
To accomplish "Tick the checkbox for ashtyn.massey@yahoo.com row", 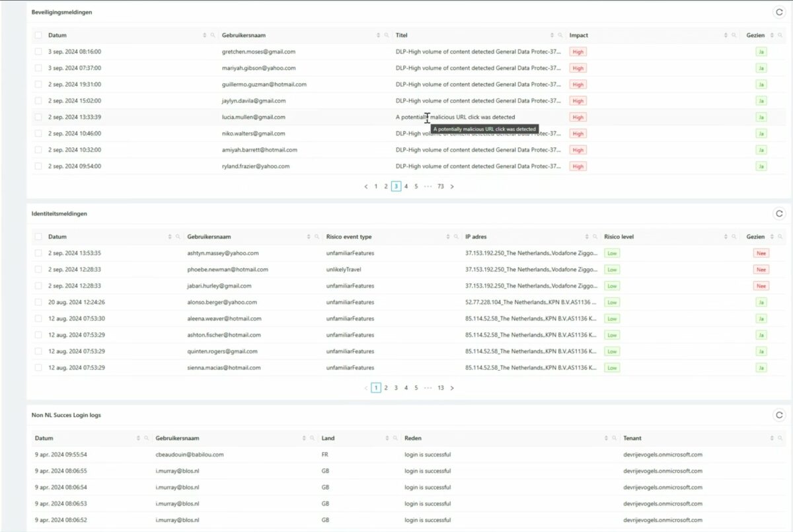I will coord(38,253).
